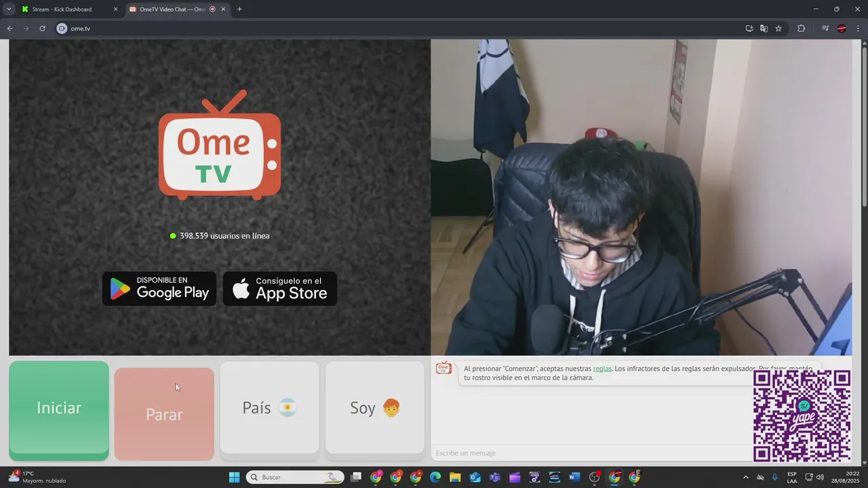Viewport: 868px width, 488px height.
Task: Open the browser extensions menu
Action: coord(802,28)
